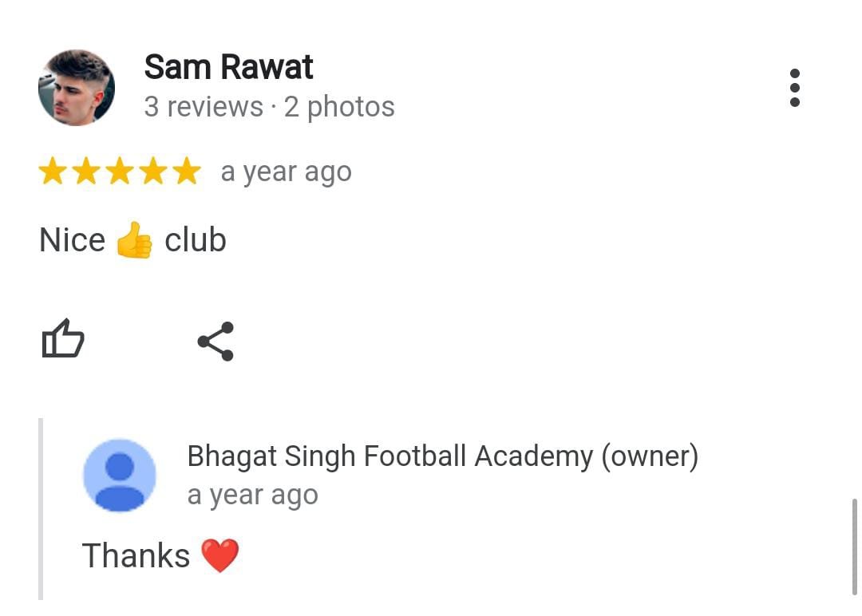View the reviewer's 3 reviews
Screen dimensions: 862x616
(x=204, y=107)
